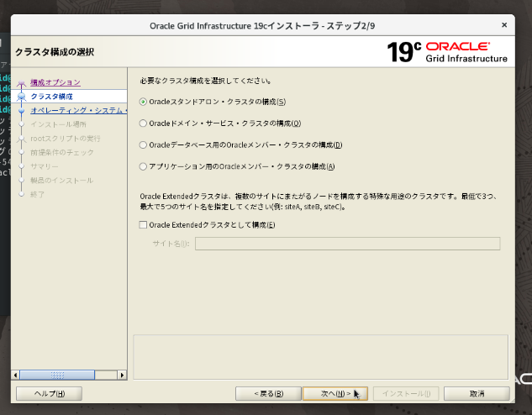Viewport: 532px width, 415px height.
Task: Click the 終了 step label
Action: [x=37, y=195]
